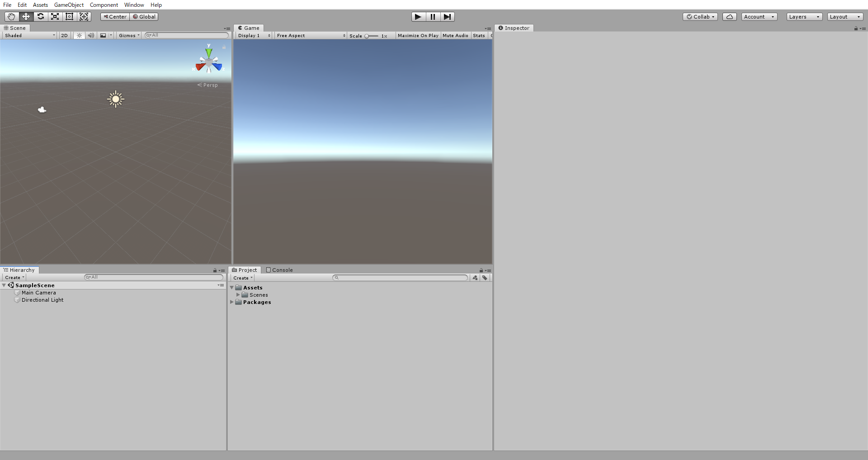
Task: Open the Collab dropdown
Action: point(700,17)
